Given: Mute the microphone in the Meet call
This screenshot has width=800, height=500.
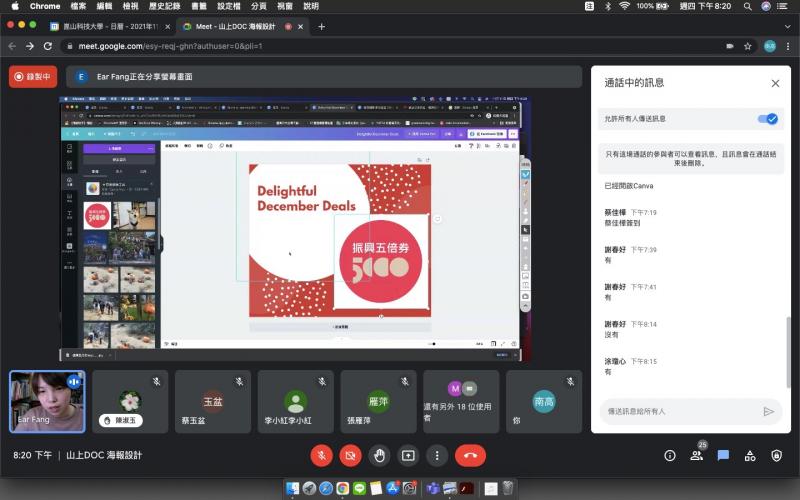Looking at the screenshot, I should coord(321,456).
